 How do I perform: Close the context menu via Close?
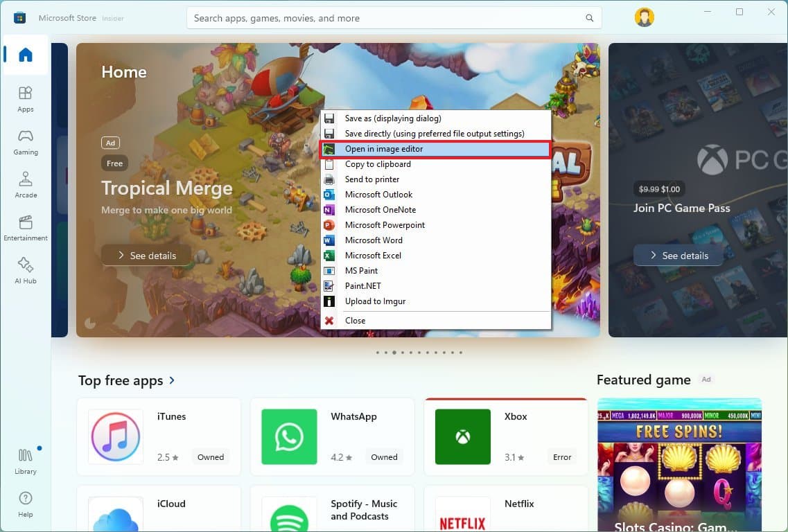point(355,321)
